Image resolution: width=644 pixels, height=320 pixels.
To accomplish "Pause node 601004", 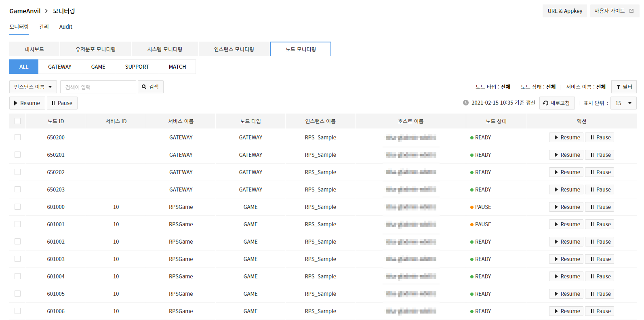I will click(600, 276).
